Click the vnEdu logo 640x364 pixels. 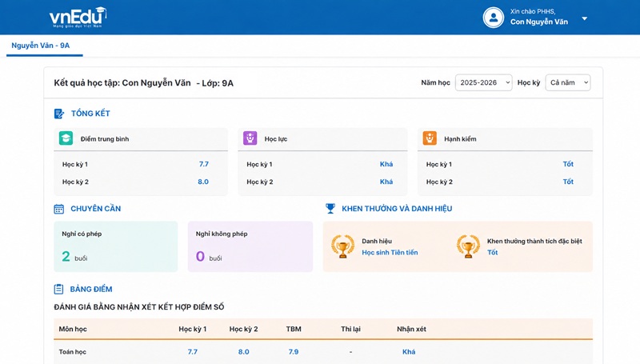[78, 18]
